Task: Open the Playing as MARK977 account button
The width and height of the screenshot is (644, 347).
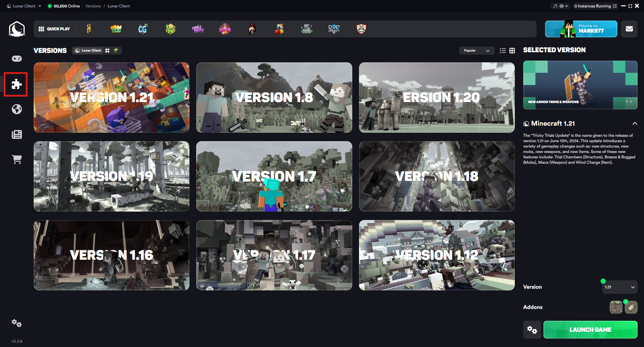Action: click(x=581, y=29)
